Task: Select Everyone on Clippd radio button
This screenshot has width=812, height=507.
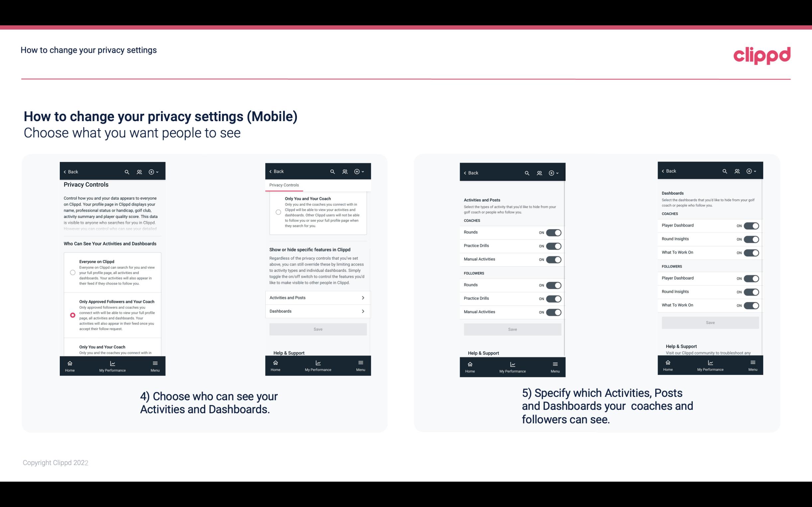Action: (71, 273)
